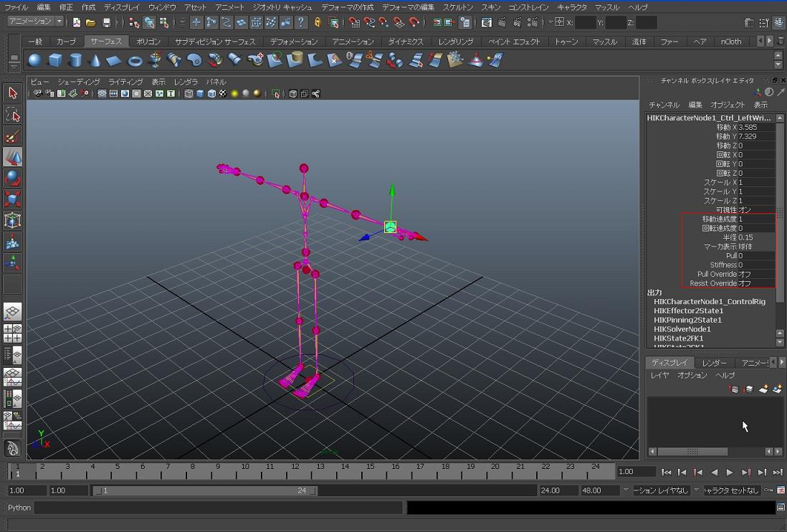Open the スケルトン menu
787x532 pixels.
pyautogui.click(x=458, y=7)
